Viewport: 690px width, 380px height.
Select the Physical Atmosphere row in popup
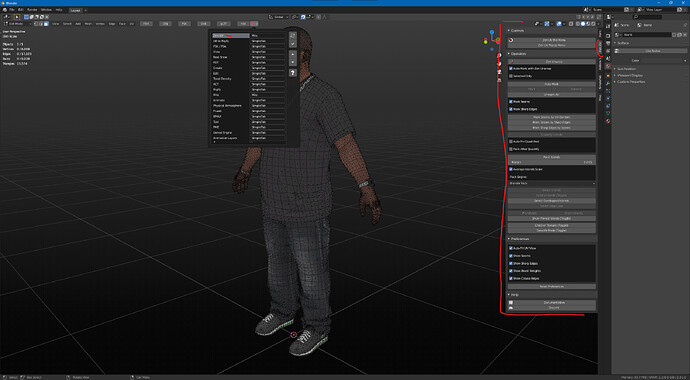tap(231, 106)
